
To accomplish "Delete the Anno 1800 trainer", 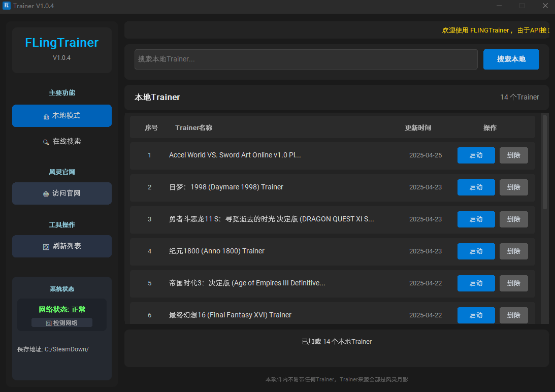I will pos(513,251).
